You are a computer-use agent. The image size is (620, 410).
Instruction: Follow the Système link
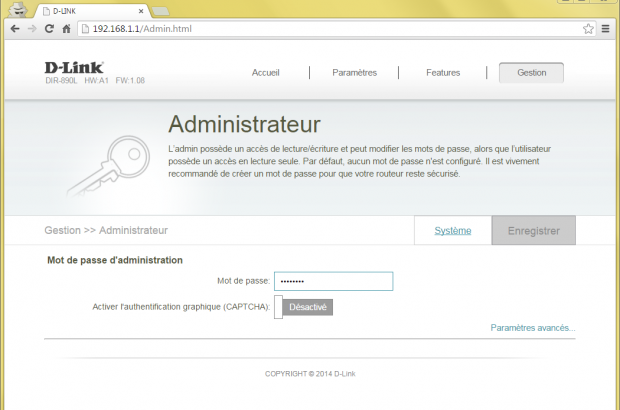453,231
